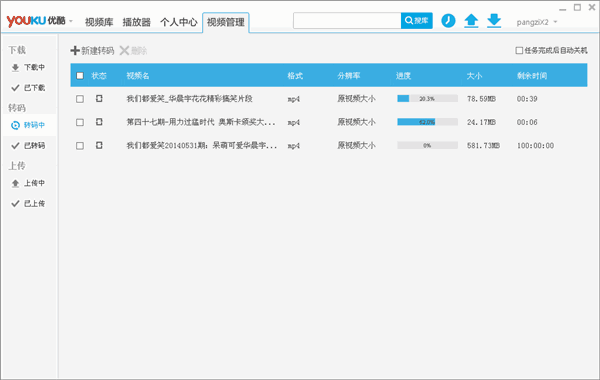Click the 大小 column header

click(x=474, y=75)
